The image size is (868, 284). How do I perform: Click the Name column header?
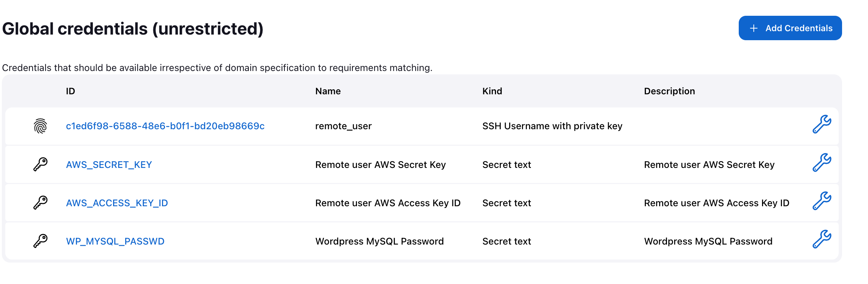click(x=328, y=91)
